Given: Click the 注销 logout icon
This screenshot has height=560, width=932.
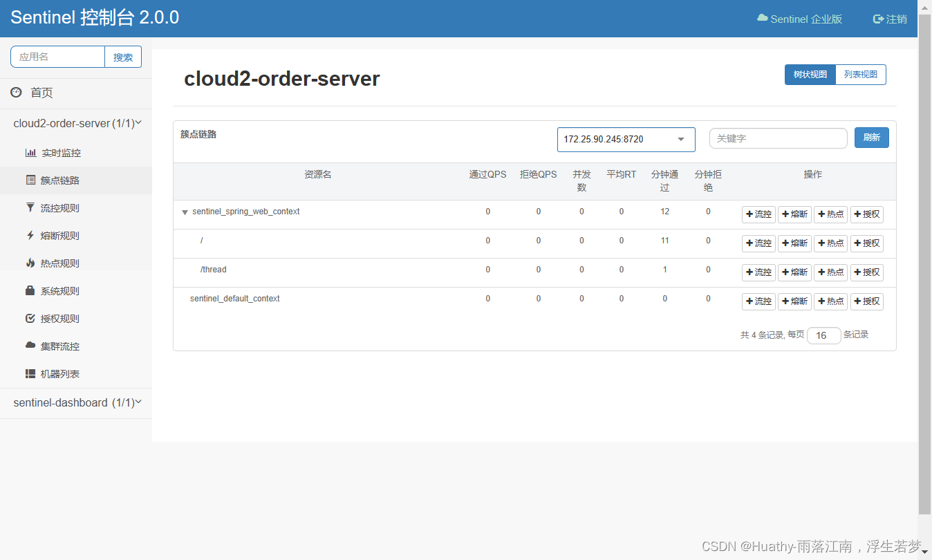Looking at the screenshot, I should click(x=878, y=19).
